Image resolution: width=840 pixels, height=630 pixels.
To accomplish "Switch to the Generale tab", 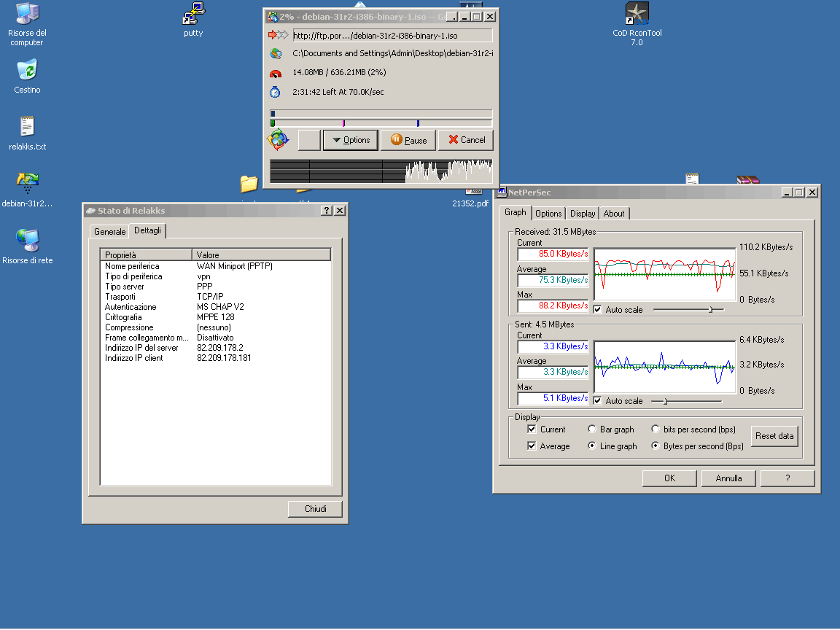I will coord(109,232).
